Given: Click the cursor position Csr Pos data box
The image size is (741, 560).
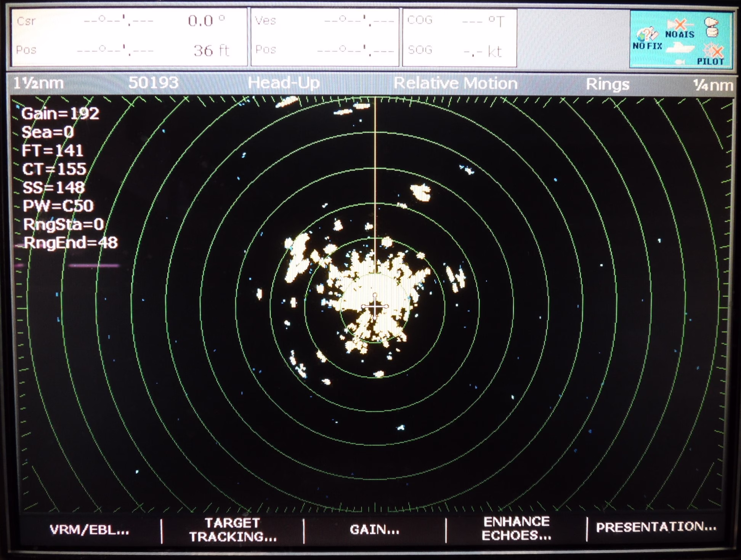Looking at the screenshot, I should tap(129, 37).
